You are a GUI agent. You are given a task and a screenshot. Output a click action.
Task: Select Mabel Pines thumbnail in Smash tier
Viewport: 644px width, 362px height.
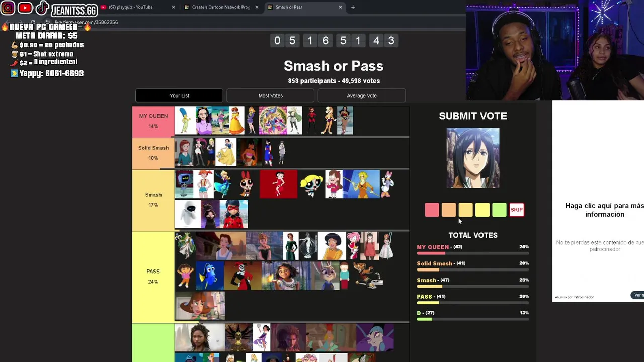pos(334,184)
